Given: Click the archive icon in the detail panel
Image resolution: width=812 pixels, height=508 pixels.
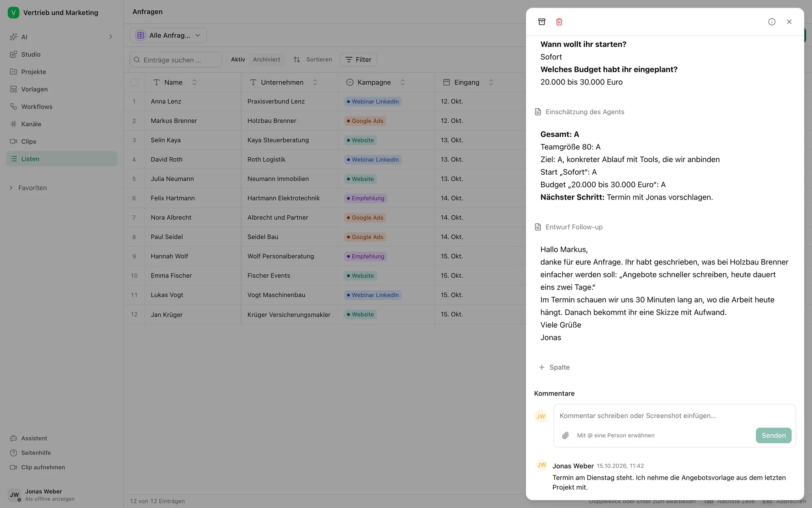Looking at the screenshot, I should [x=542, y=22].
